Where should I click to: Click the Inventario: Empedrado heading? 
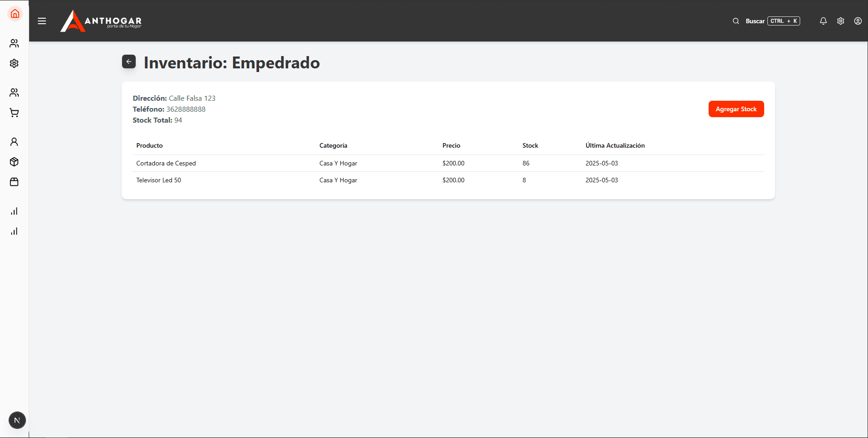coord(232,62)
